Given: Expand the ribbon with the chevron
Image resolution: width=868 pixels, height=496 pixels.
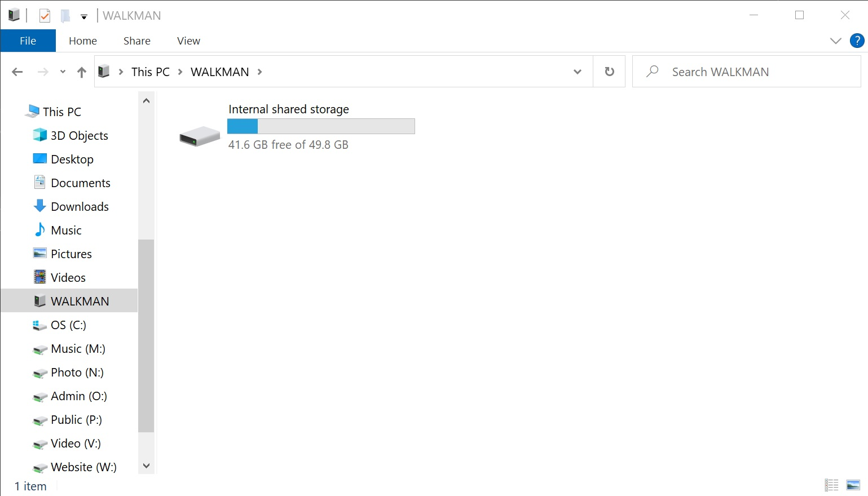Looking at the screenshot, I should click(836, 41).
